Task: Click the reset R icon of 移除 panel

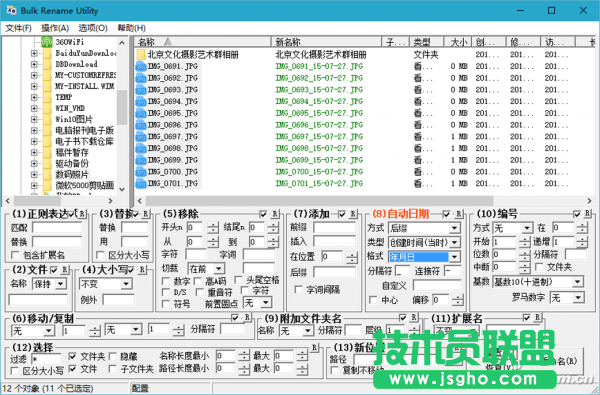Action: [275, 214]
